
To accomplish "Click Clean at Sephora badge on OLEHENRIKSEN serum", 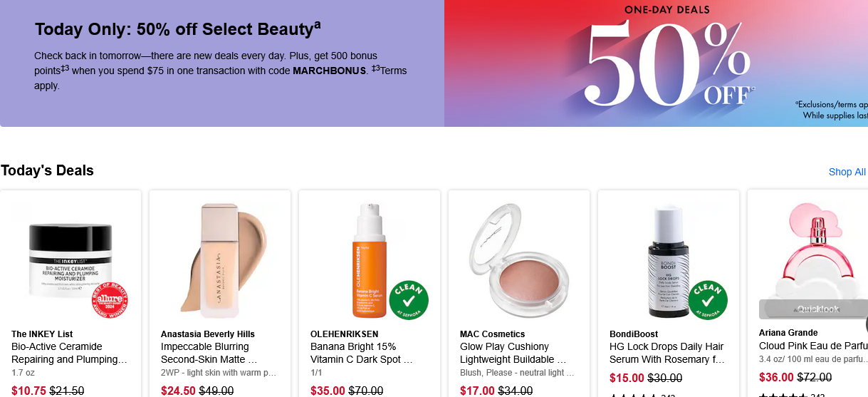I will (x=408, y=301).
